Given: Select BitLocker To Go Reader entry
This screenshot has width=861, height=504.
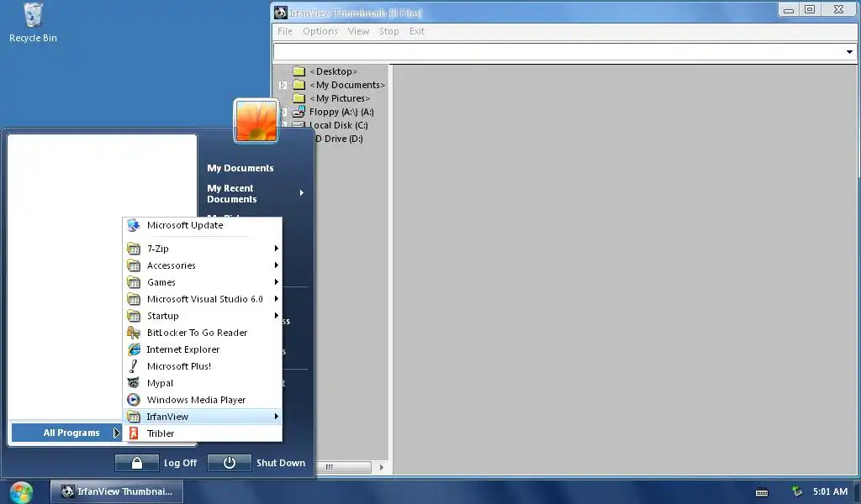Looking at the screenshot, I should (202, 333).
